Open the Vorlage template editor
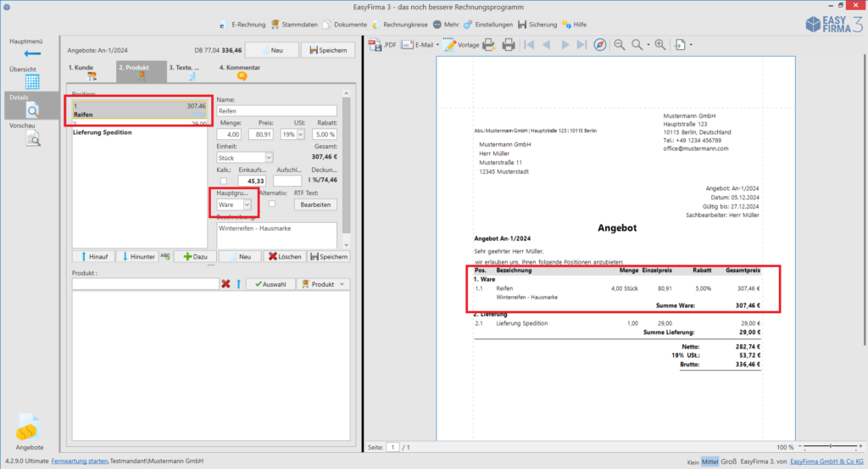 tap(461, 45)
